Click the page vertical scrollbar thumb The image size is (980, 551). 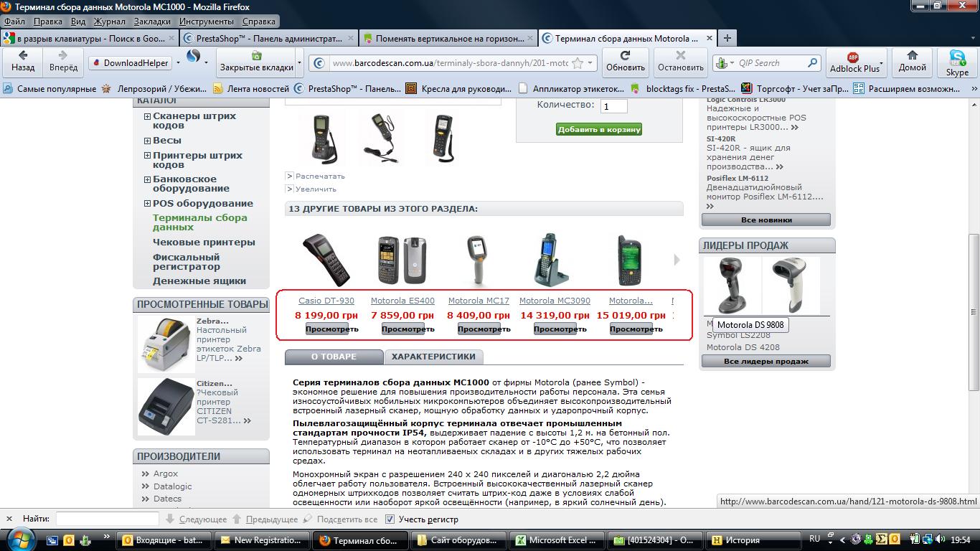[974, 312]
